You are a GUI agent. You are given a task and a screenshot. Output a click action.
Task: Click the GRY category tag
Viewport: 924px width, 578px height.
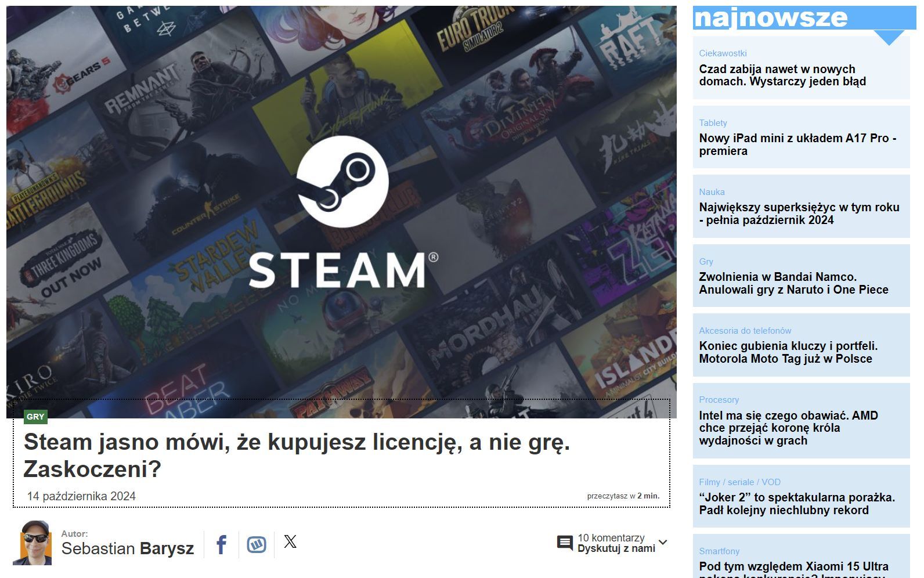pyautogui.click(x=35, y=417)
